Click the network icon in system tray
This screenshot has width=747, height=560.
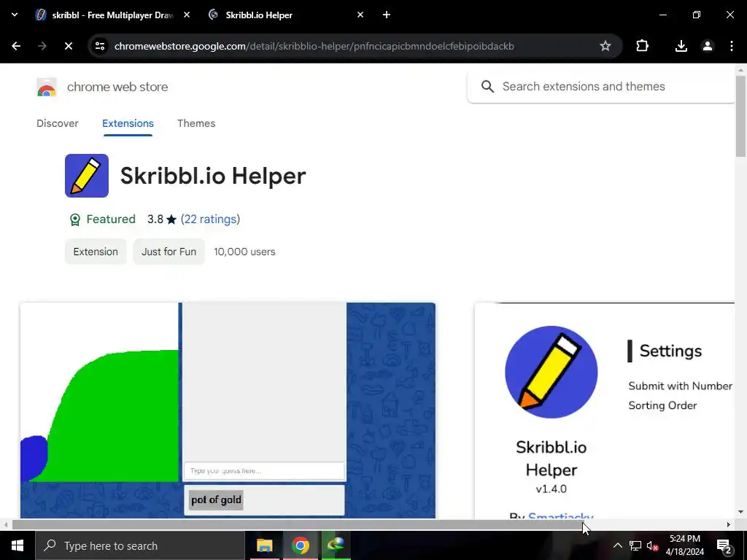coord(635,545)
